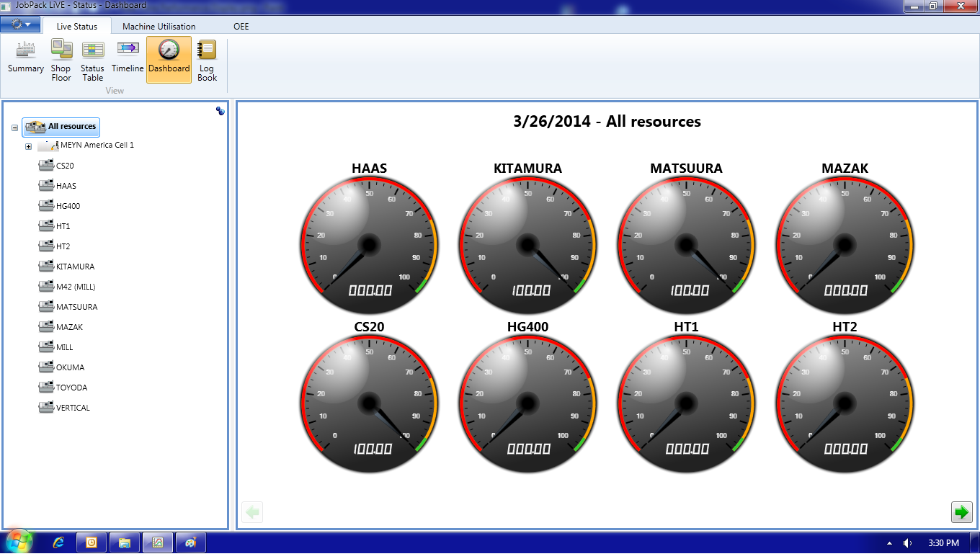
Task: Click the HAAS gauge dial
Action: click(369, 245)
